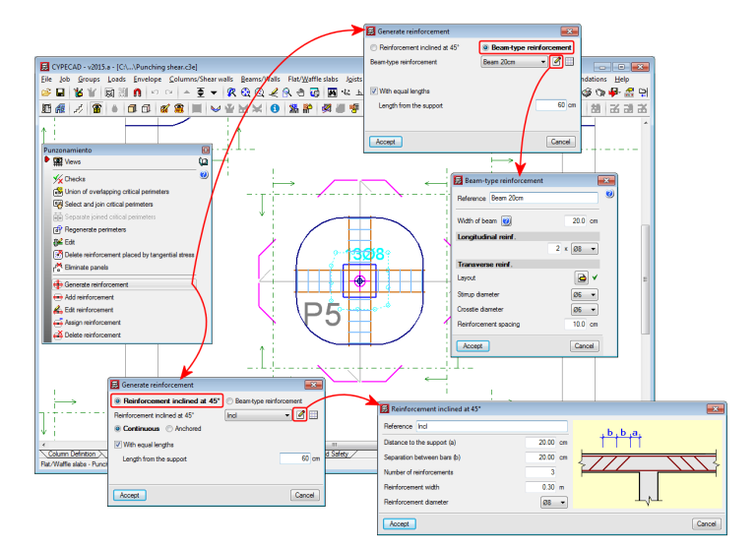This screenshot has height=548, width=756.
Task: Open the Help menu
Action: point(622,79)
